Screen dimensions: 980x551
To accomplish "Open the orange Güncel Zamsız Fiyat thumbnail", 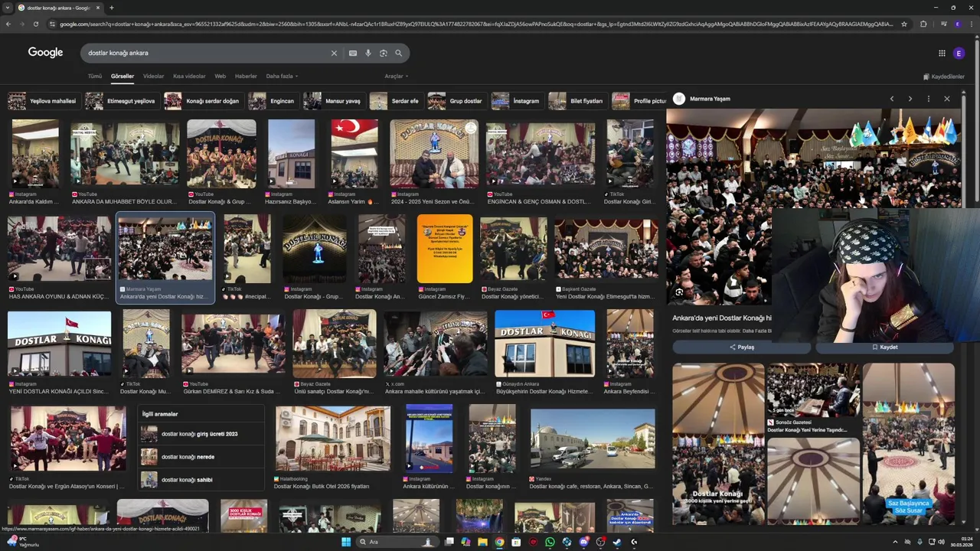I will pos(445,249).
